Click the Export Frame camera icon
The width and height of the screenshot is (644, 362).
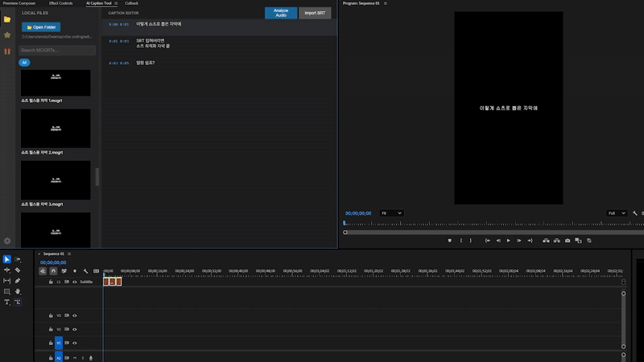568,241
